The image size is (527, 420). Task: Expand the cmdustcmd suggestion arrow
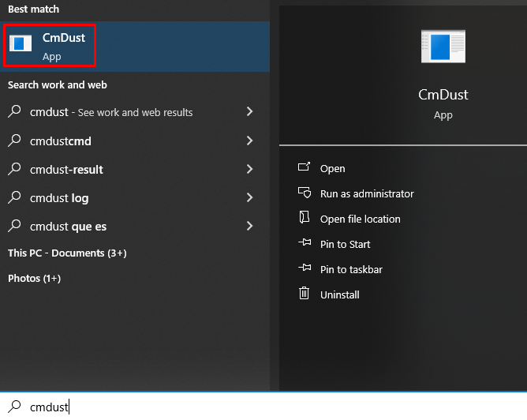249,141
